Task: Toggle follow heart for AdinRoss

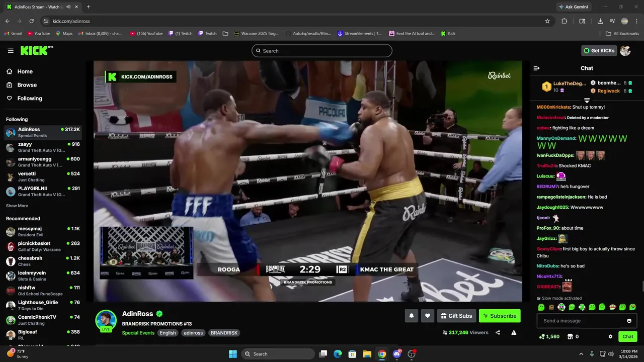Action: click(428, 316)
